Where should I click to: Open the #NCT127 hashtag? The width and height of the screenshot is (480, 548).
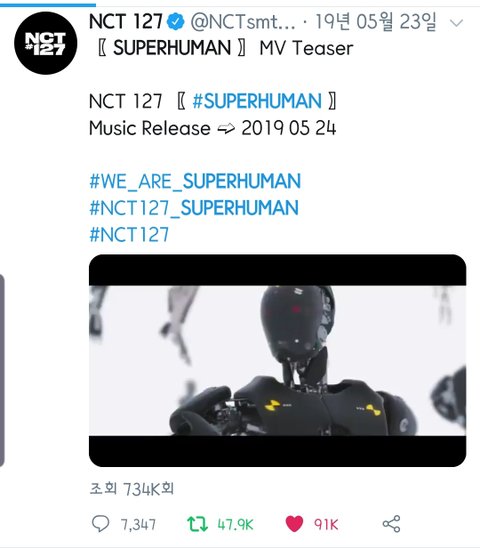pos(129,234)
